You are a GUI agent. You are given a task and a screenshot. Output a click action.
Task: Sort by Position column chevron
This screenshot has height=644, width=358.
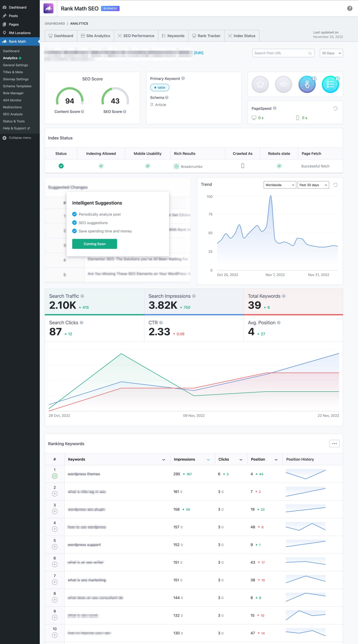click(x=276, y=460)
